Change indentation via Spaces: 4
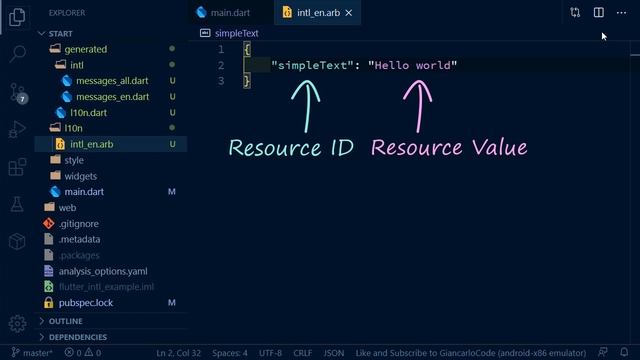Image resolution: width=640 pixels, height=360 pixels. pyautogui.click(x=230, y=353)
